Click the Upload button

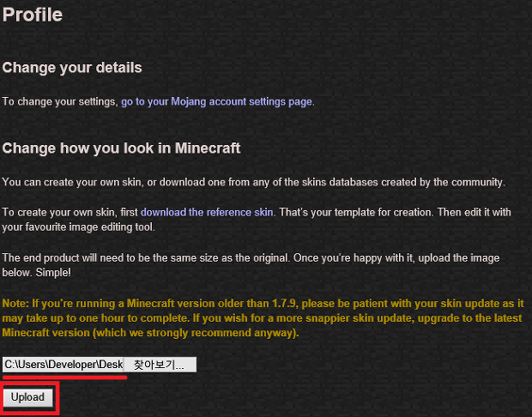27,397
